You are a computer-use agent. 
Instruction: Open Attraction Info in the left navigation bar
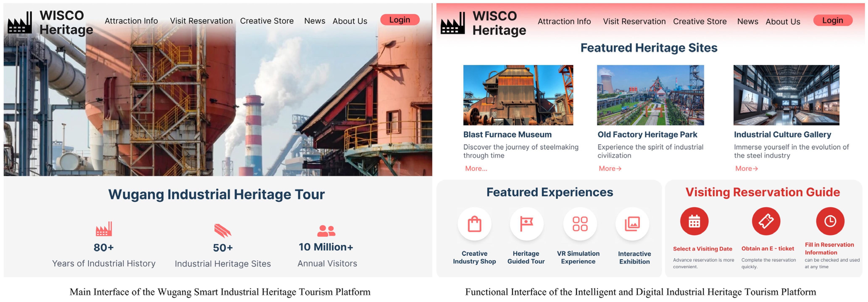point(131,21)
